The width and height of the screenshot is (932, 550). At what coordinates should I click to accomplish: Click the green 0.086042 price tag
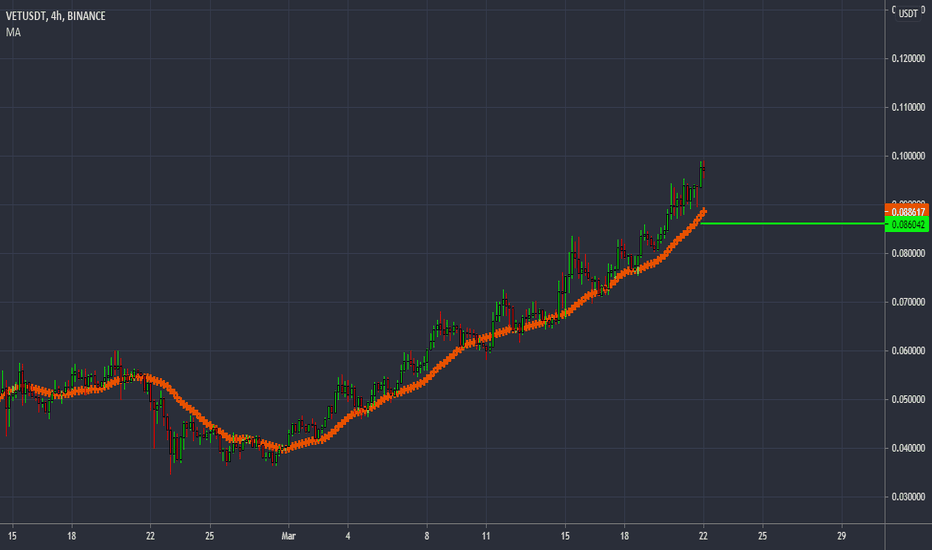(906, 225)
